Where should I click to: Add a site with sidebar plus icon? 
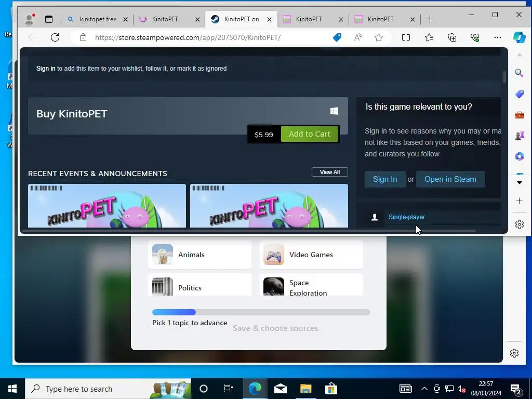(519, 201)
